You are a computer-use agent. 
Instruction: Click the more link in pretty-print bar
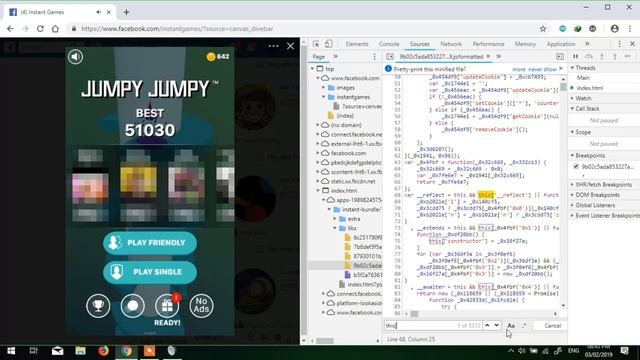[519, 69]
